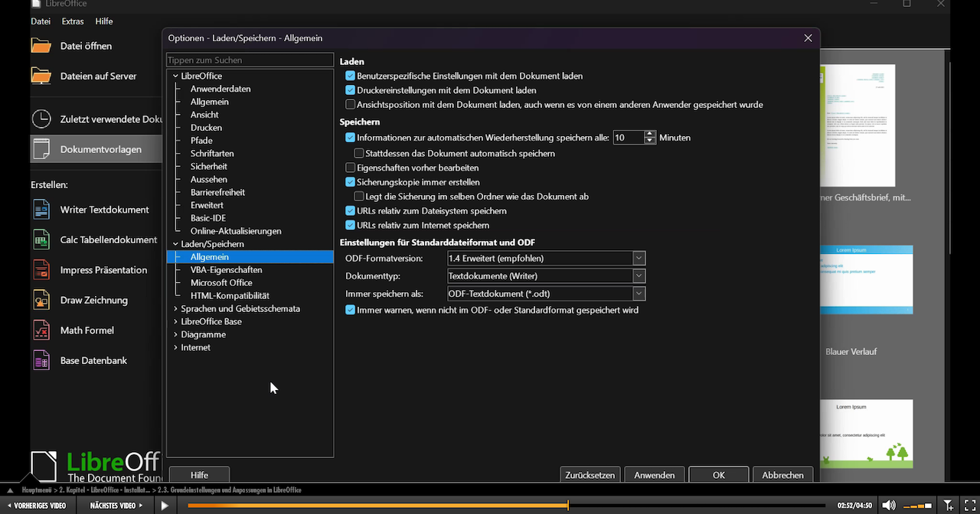Enable Eigenschaften vorher bearbeiten
This screenshot has height=514, width=980.
click(x=351, y=168)
